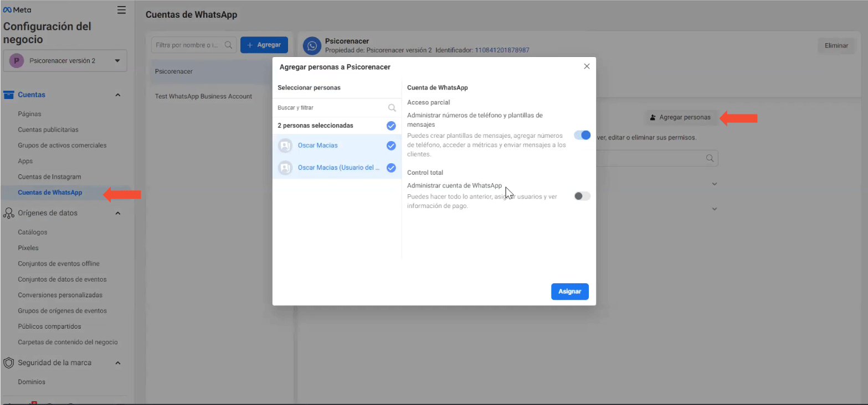Expand the first person row chevron in background
Screen dimensions: 868x405
click(715, 184)
